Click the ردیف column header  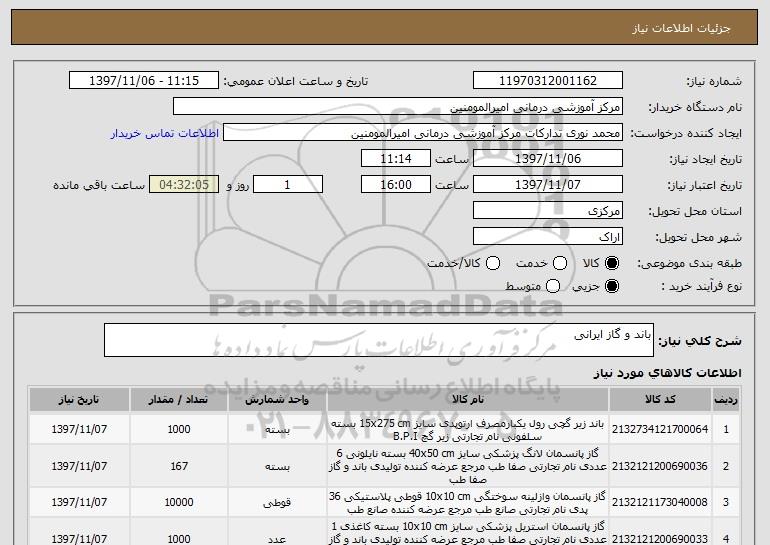(726, 400)
